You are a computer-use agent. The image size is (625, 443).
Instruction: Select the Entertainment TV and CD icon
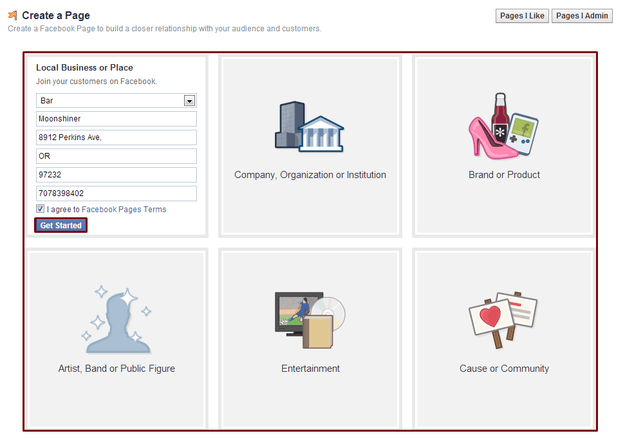[x=310, y=320]
